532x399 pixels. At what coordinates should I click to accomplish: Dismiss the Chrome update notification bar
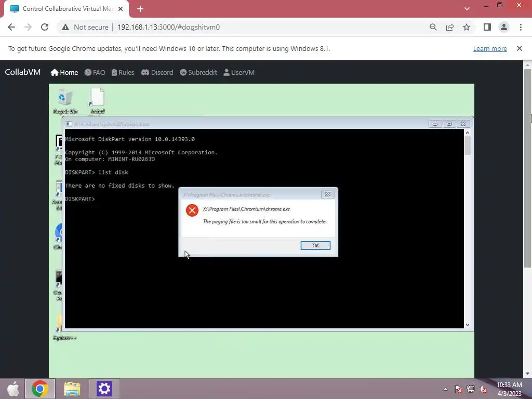[x=520, y=48]
